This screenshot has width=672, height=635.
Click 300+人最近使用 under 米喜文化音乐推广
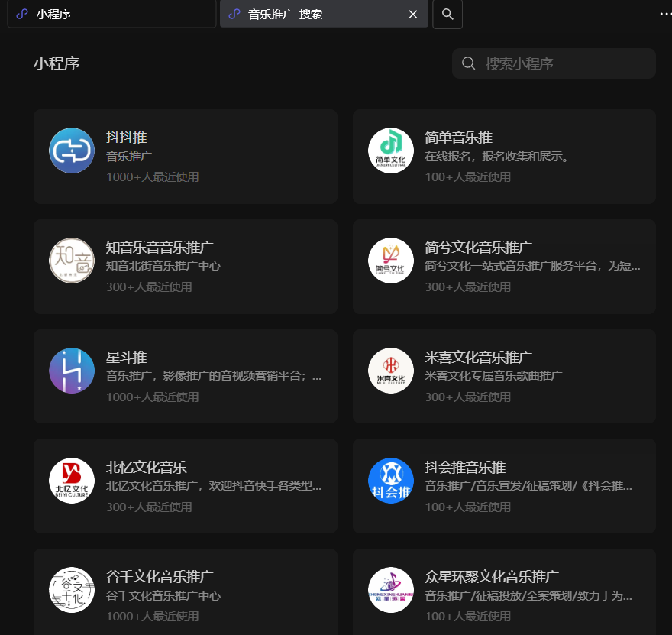point(467,397)
